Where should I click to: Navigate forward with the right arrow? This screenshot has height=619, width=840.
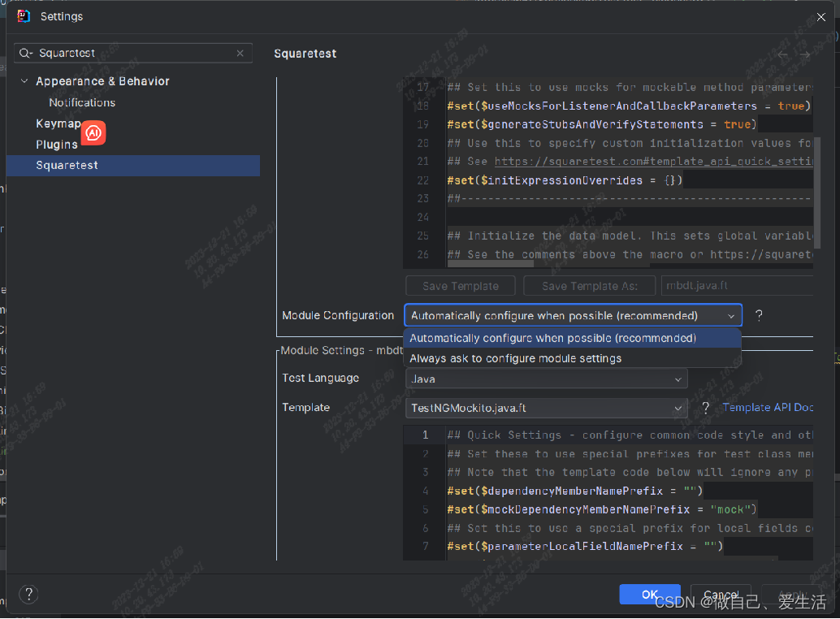pyautogui.click(x=804, y=54)
